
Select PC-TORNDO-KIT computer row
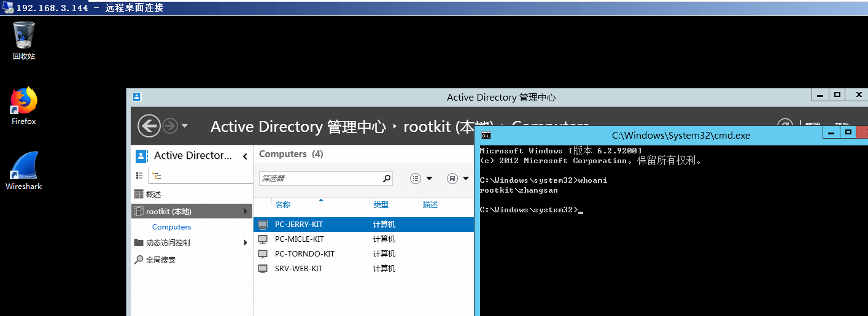pyautogui.click(x=364, y=254)
